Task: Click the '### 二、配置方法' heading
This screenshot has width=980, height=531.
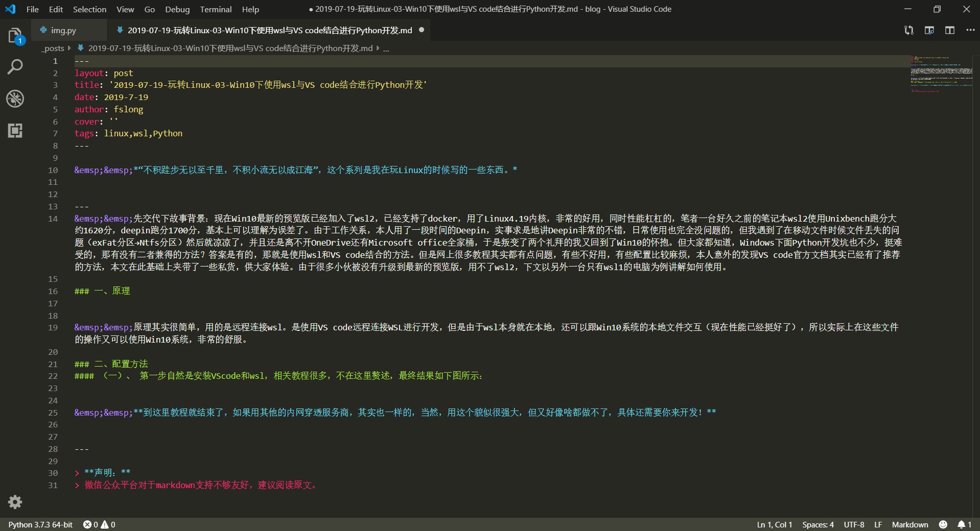Action: (x=111, y=364)
